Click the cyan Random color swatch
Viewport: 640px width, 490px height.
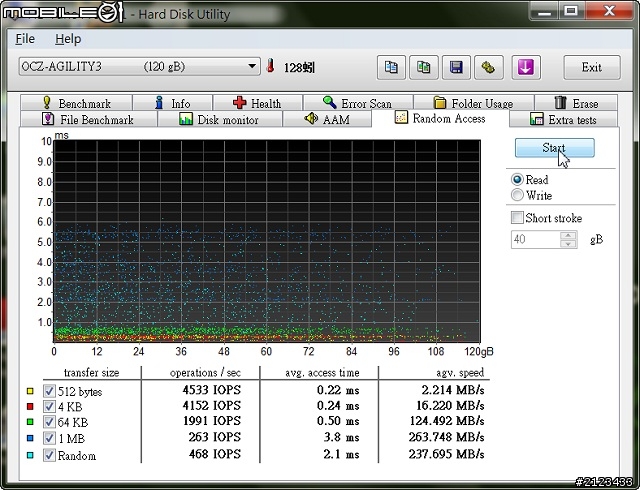(30, 455)
